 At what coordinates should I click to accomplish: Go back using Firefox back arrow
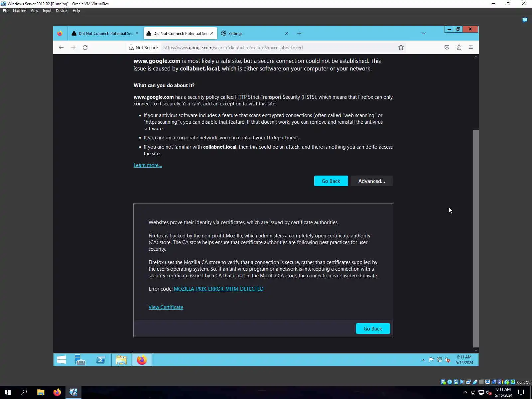click(61, 48)
